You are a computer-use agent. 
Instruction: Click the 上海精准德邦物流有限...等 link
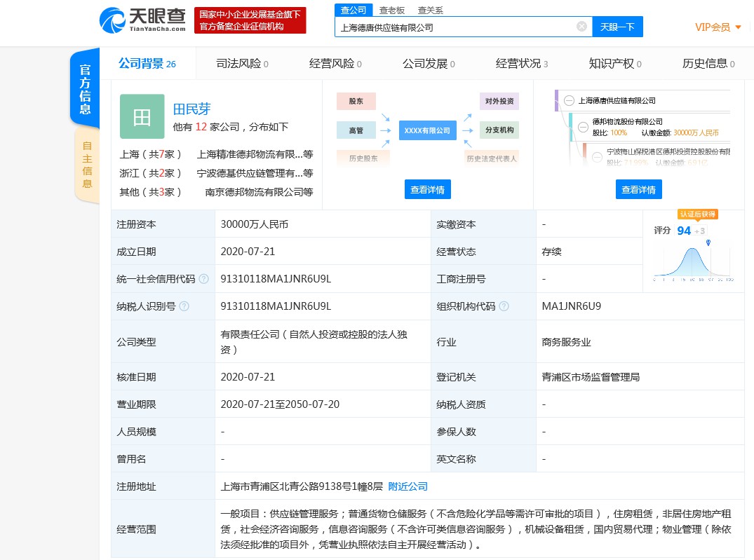click(x=255, y=154)
